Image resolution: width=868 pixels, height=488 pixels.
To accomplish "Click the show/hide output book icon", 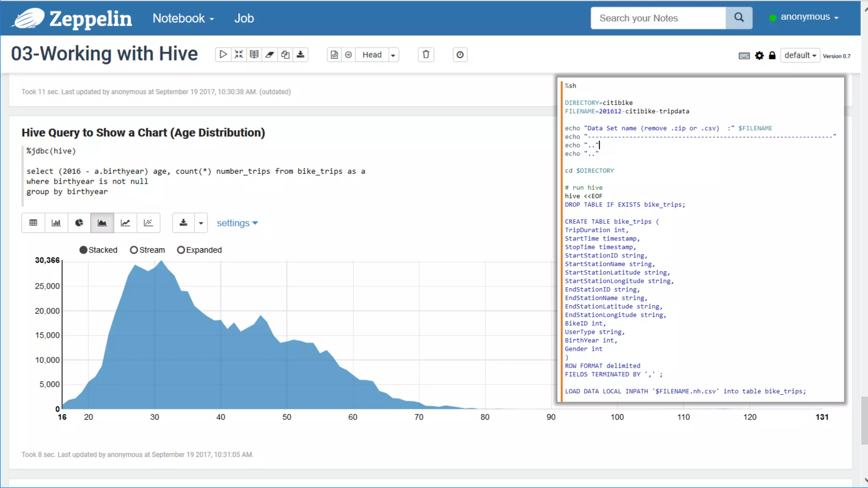I will pyautogui.click(x=254, y=55).
